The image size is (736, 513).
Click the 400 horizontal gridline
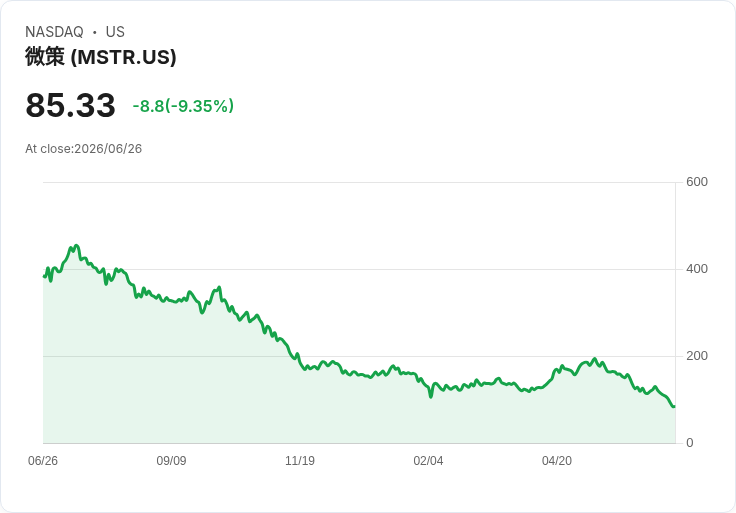[359, 269]
